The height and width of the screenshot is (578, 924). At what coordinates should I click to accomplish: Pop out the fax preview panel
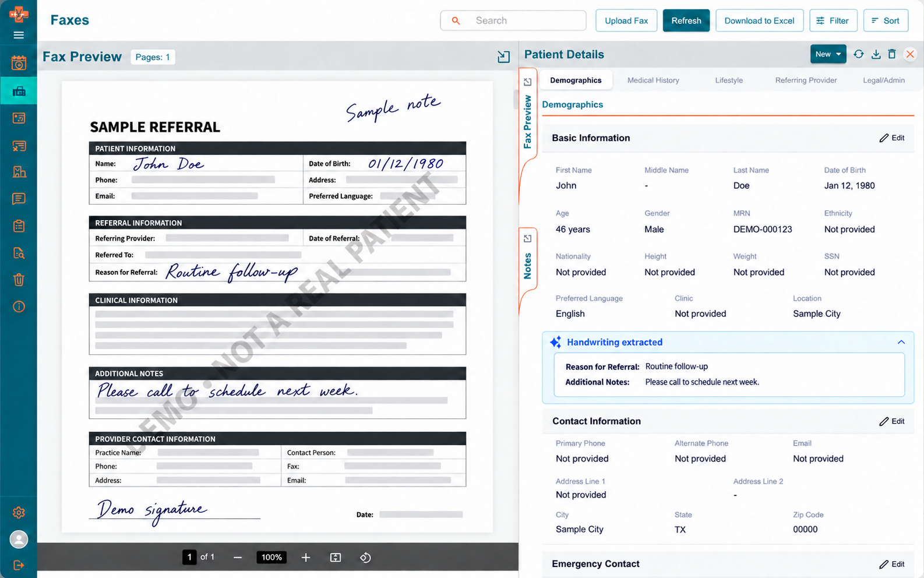point(503,57)
